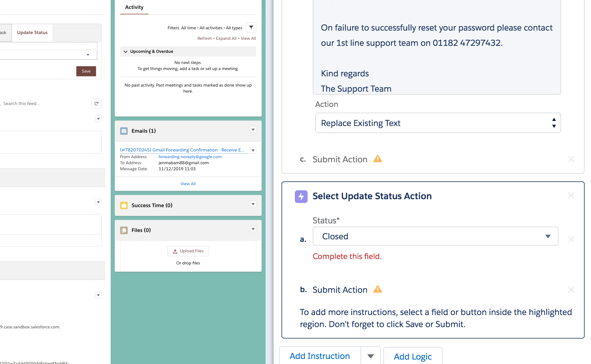Open the Files card dropdown menu

pos(253,229)
